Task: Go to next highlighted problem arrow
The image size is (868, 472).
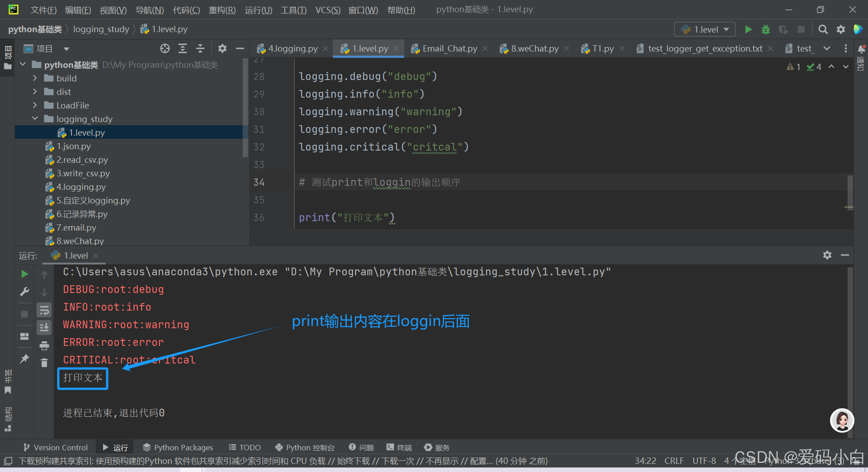Action: tap(845, 66)
